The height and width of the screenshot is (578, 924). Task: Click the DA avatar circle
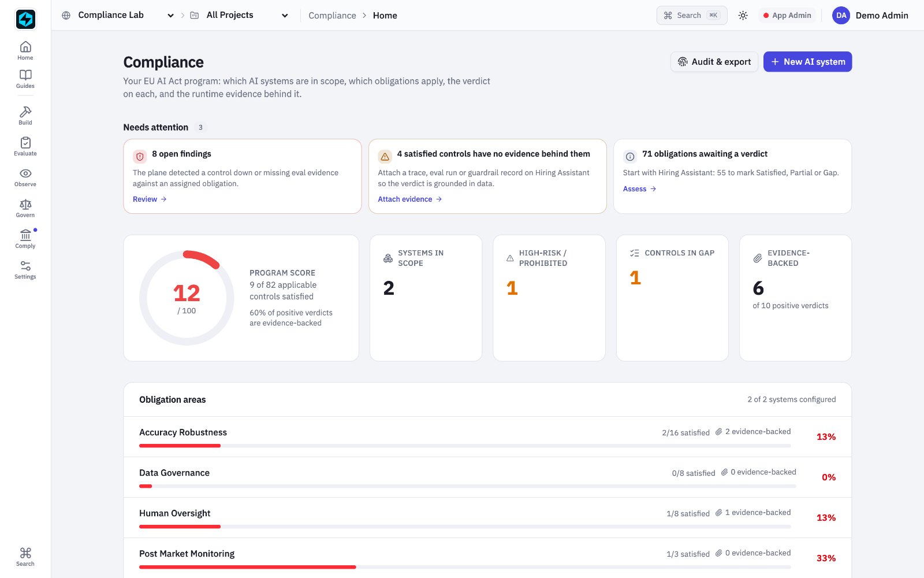point(841,16)
